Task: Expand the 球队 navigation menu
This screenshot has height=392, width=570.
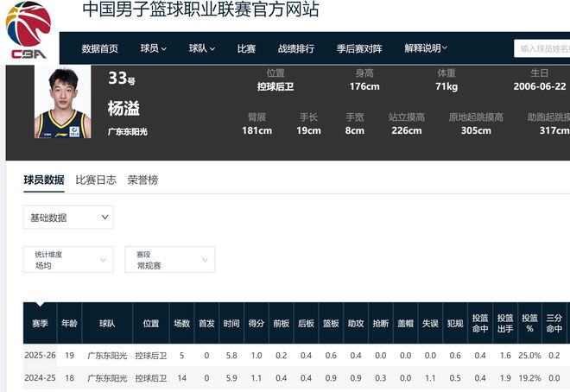Action: [202, 49]
